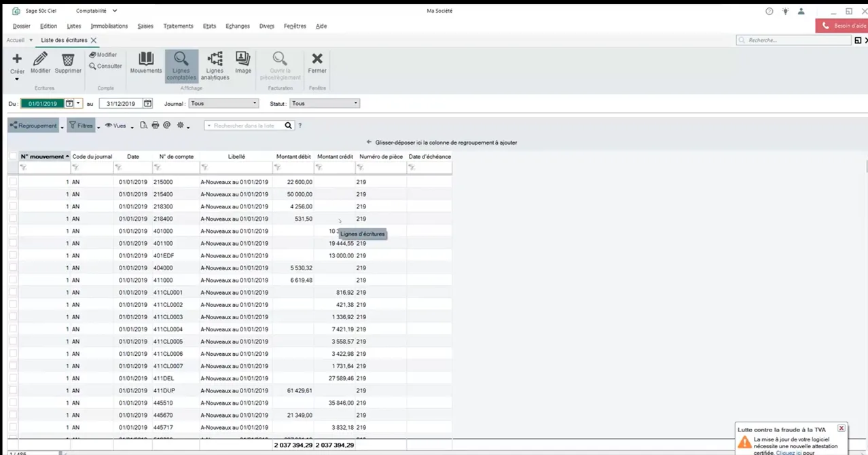Check the row box for account 411DUP

(13, 390)
